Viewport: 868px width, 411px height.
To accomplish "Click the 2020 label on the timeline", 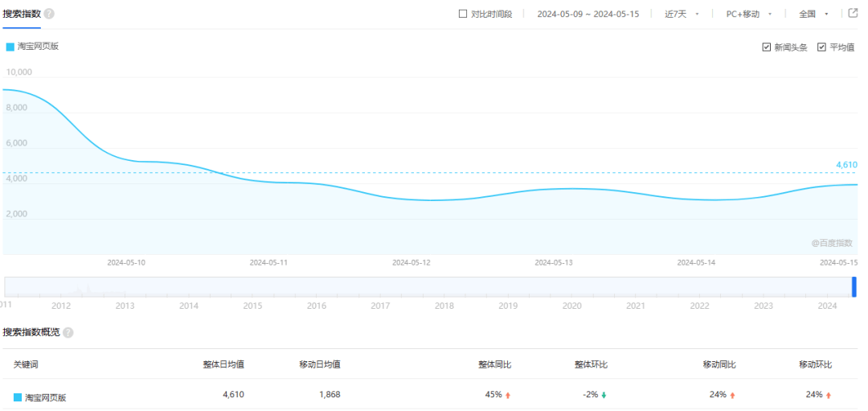I will point(572,306).
